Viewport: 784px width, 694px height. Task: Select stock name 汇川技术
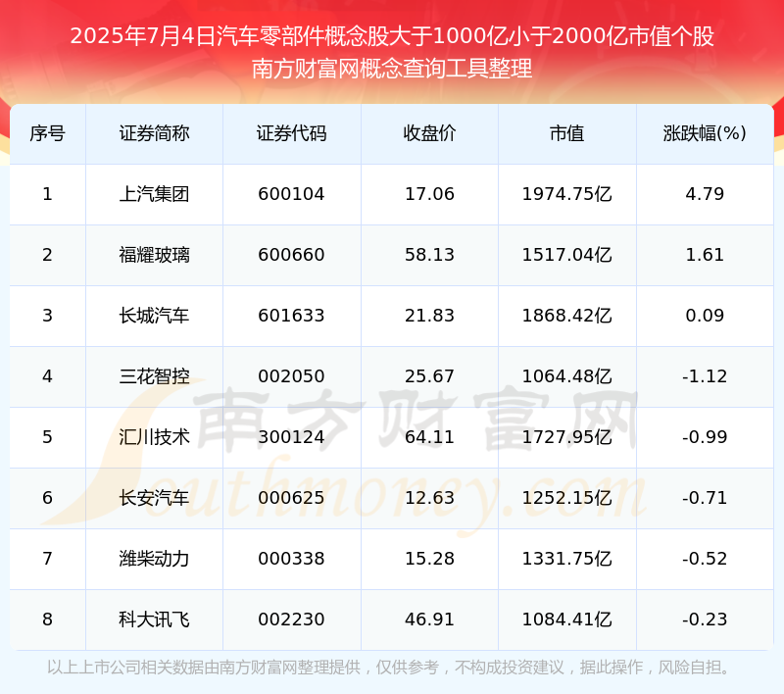click(154, 437)
